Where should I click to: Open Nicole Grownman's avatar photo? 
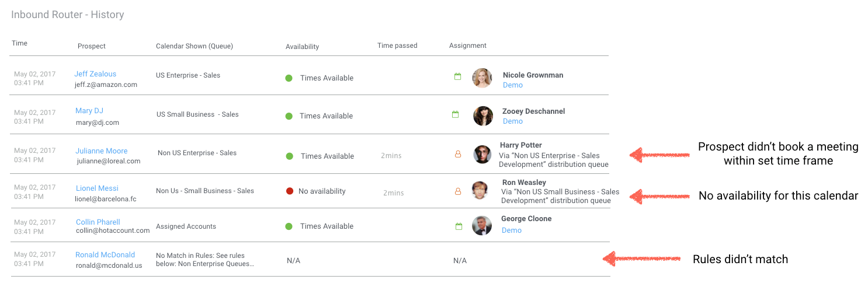pyautogui.click(x=482, y=78)
